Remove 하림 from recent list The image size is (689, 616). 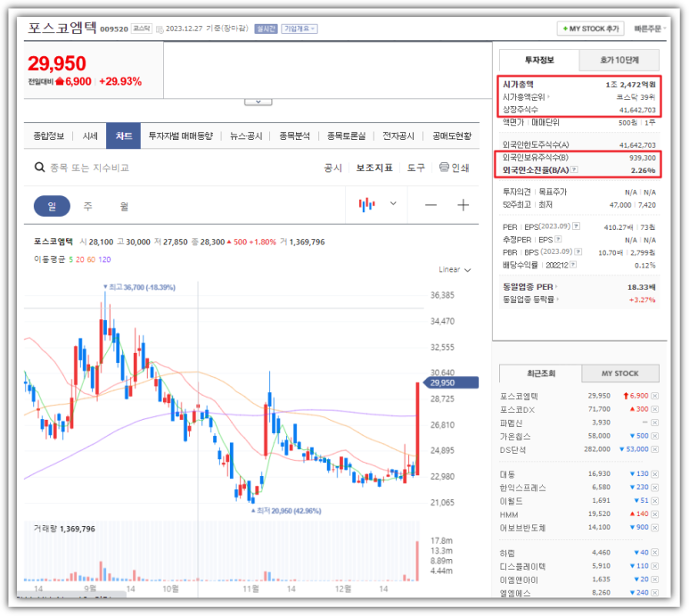pyautogui.click(x=655, y=553)
